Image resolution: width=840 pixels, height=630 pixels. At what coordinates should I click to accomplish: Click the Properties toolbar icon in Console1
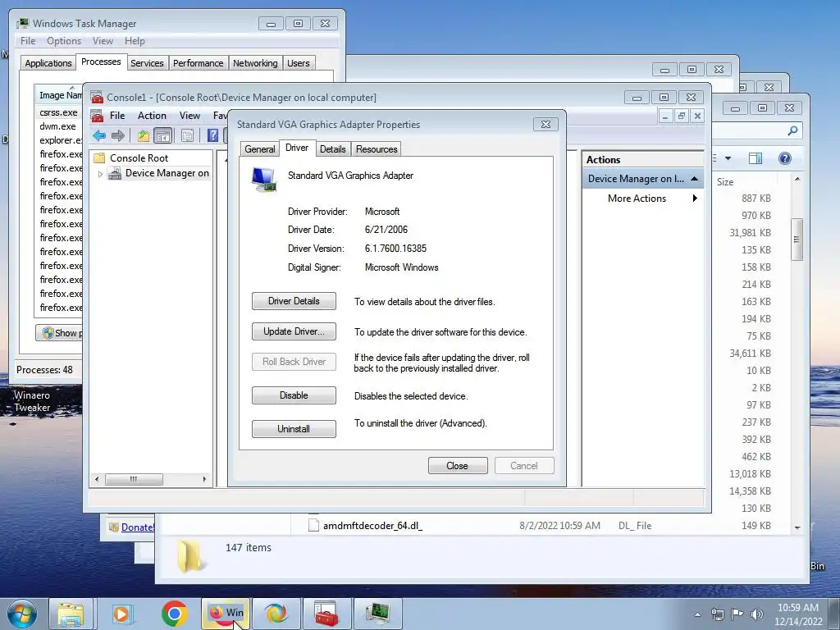[x=188, y=135]
